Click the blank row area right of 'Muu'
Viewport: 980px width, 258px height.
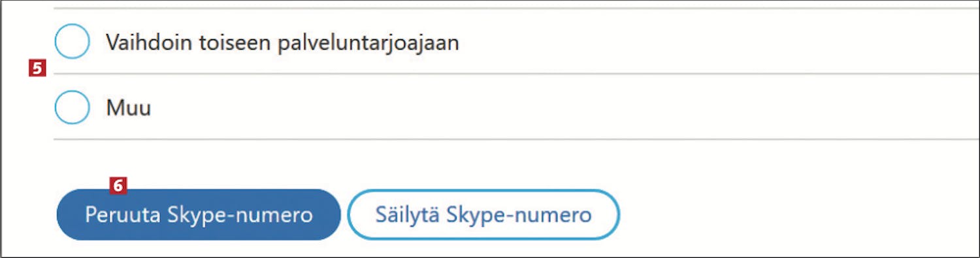(x=562, y=106)
